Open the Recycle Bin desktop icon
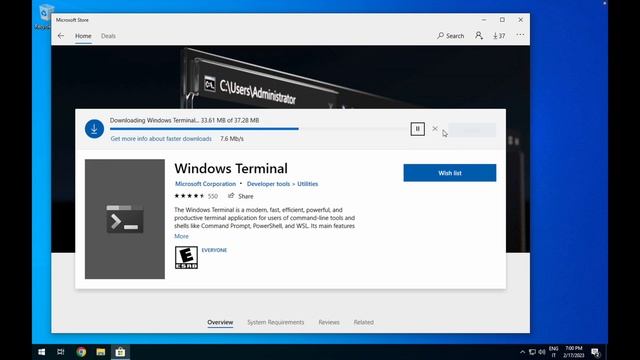 [43, 17]
